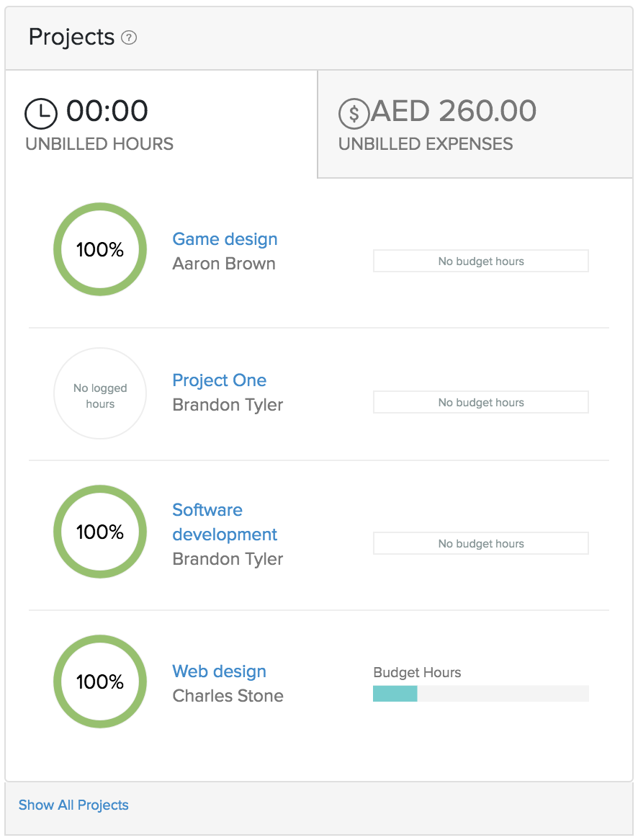The image size is (638, 840).
Task: Open the Project One link
Action: (x=219, y=380)
